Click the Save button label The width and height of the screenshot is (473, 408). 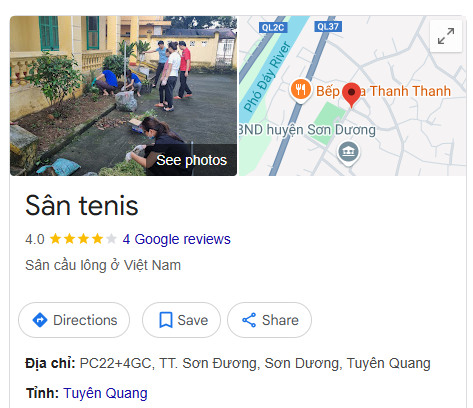[x=193, y=320]
